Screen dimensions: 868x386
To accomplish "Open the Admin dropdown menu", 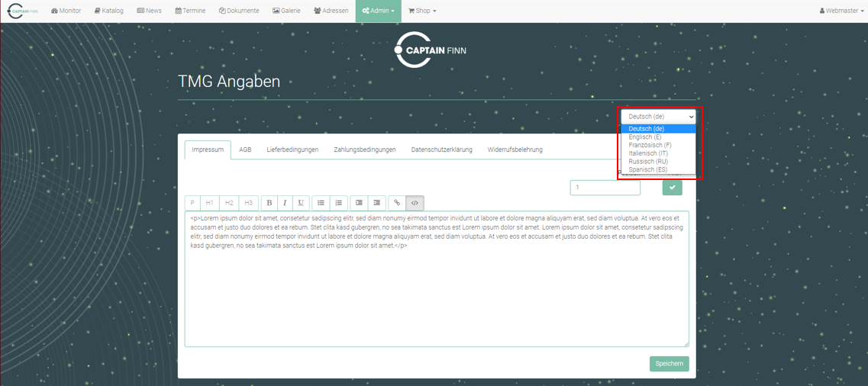I will [378, 11].
